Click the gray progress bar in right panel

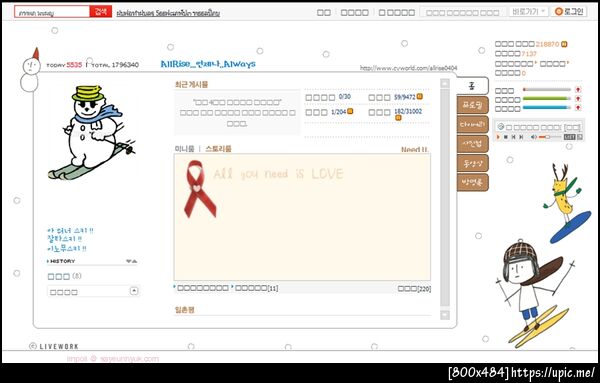pos(547,90)
